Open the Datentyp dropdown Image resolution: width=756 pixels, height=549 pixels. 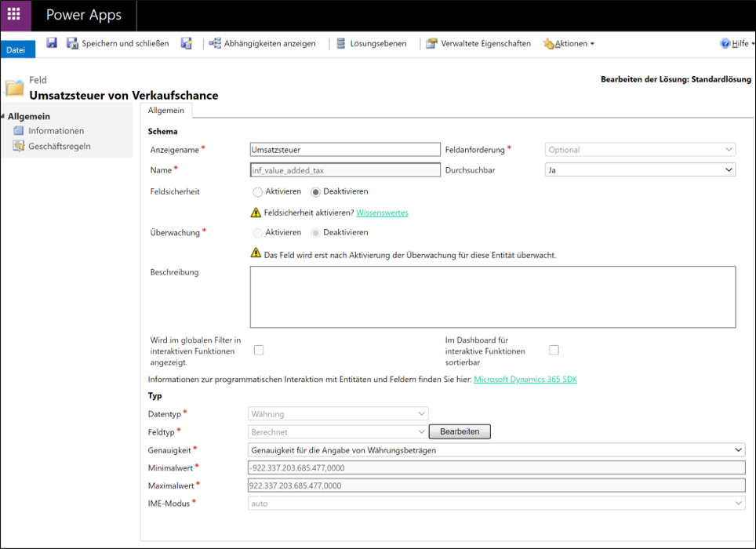point(338,413)
